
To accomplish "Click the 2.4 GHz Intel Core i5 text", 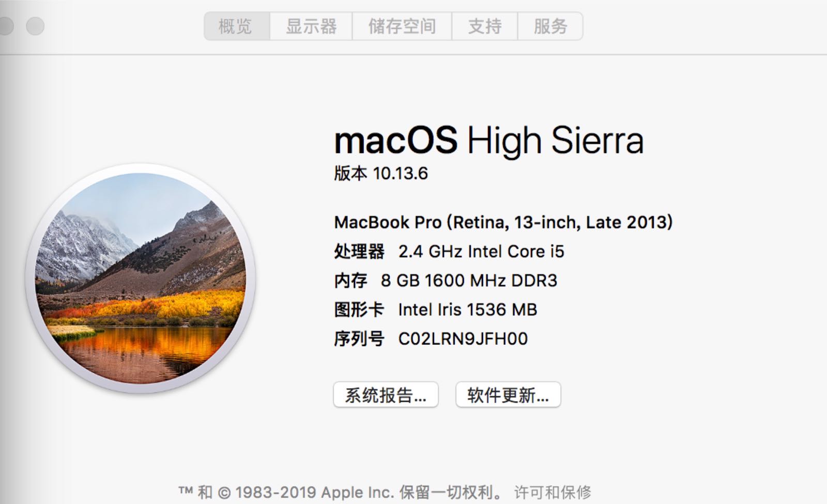I will (481, 252).
